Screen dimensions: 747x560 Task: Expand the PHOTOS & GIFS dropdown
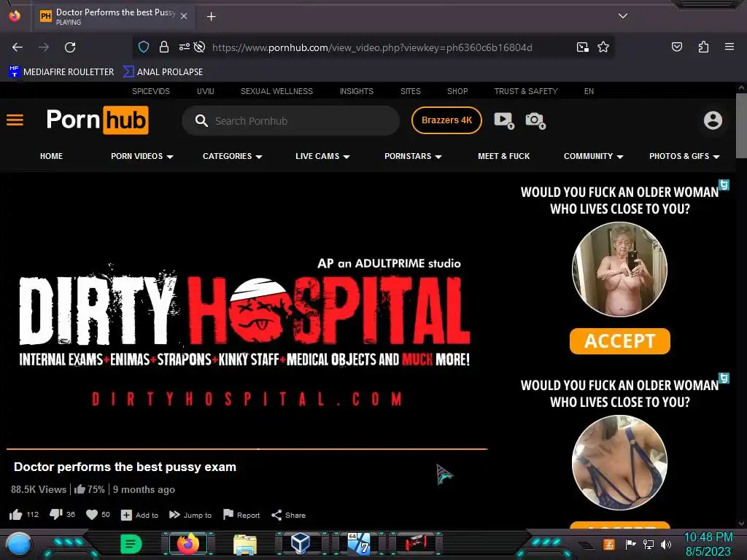[684, 156]
